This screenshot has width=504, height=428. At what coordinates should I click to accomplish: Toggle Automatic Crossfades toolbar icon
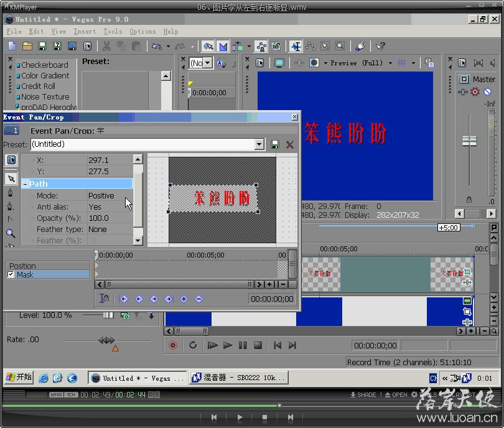[223, 46]
